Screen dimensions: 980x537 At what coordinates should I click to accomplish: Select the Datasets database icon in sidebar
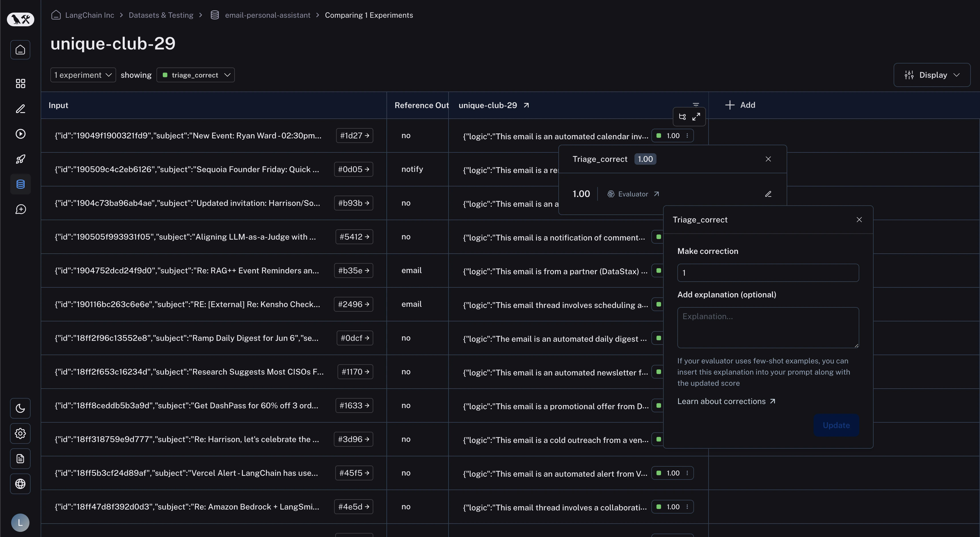20,184
